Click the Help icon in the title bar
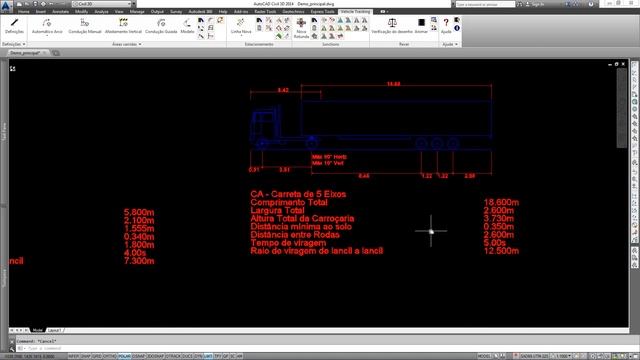The width and height of the screenshot is (640, 360). coord(591,4)
